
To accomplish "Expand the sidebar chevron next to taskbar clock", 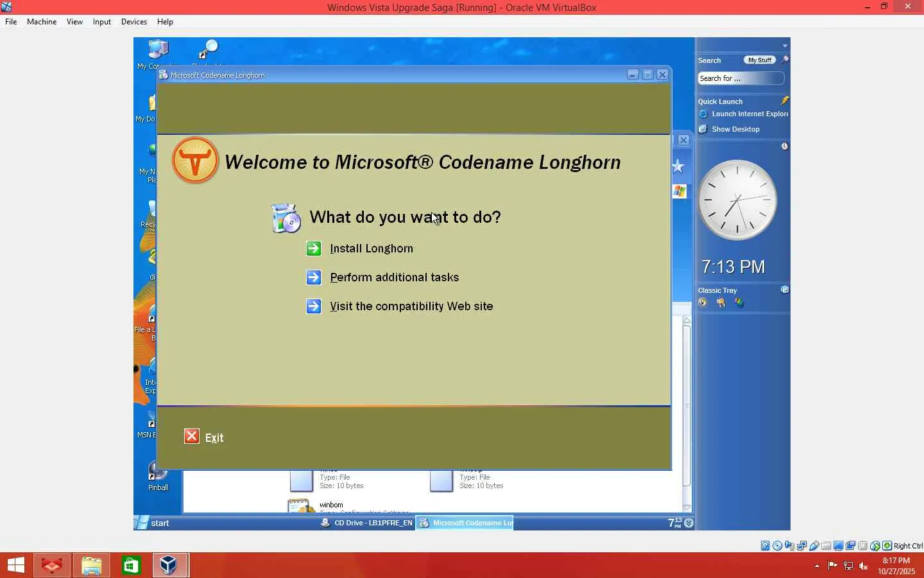I will pos(689,523).
